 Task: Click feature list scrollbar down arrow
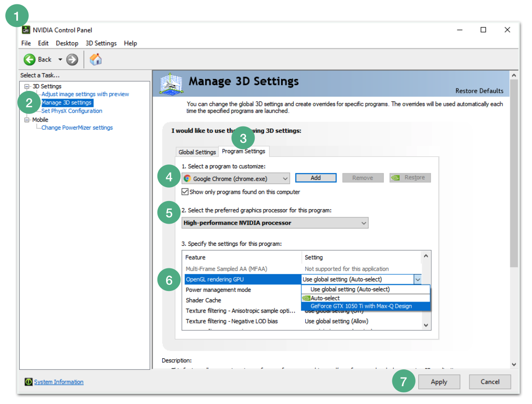426,326
